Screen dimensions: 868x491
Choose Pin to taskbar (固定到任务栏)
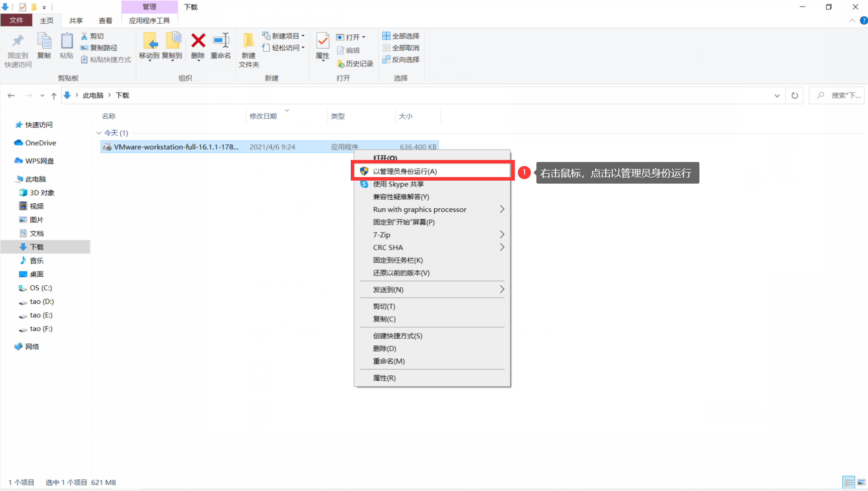coord(432,260)
